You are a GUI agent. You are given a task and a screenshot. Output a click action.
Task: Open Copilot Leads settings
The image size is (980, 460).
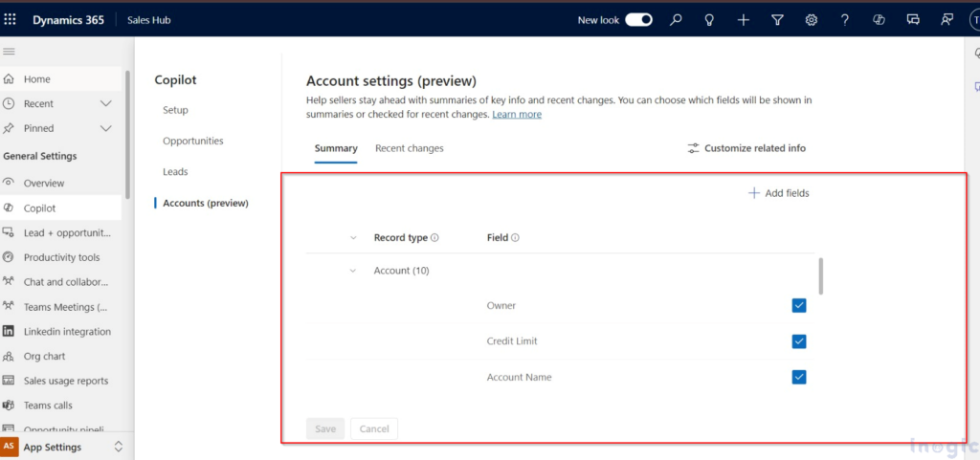[176, 171]
